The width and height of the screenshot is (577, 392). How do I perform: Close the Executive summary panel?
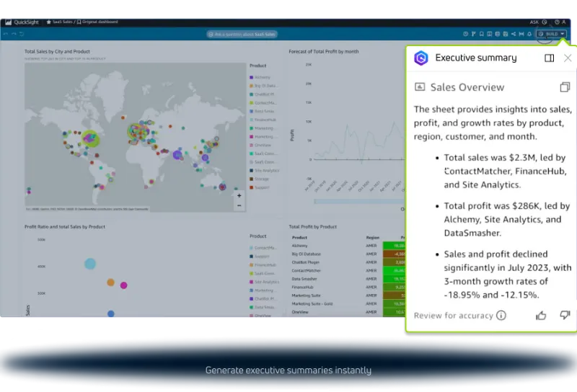click(x=568, y=58)
